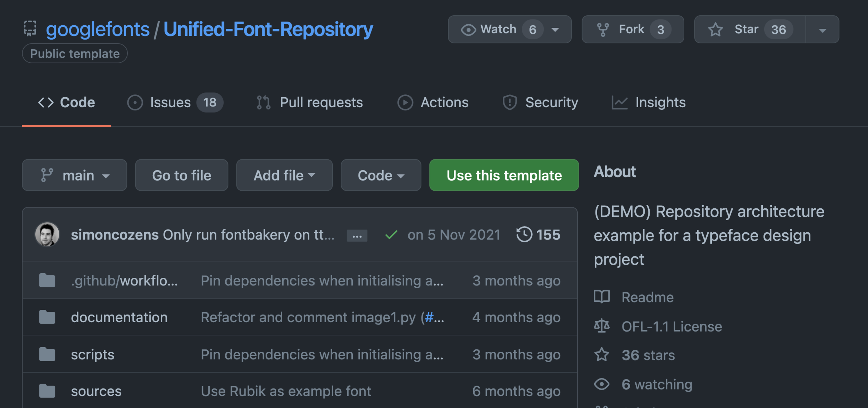The image size is (868, 408).
Task: Open the main branch dropdown
Action: 74,175
